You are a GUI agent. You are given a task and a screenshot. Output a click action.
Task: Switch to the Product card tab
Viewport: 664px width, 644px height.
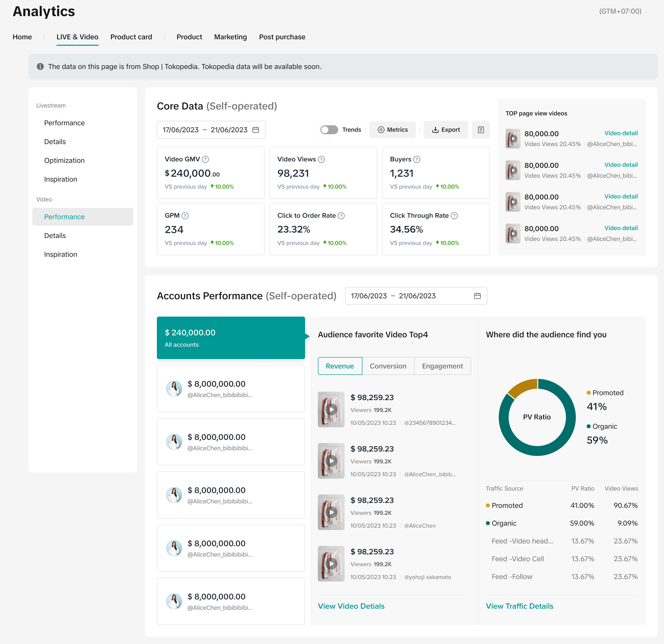pyautogui.click(x=131, y=37)
